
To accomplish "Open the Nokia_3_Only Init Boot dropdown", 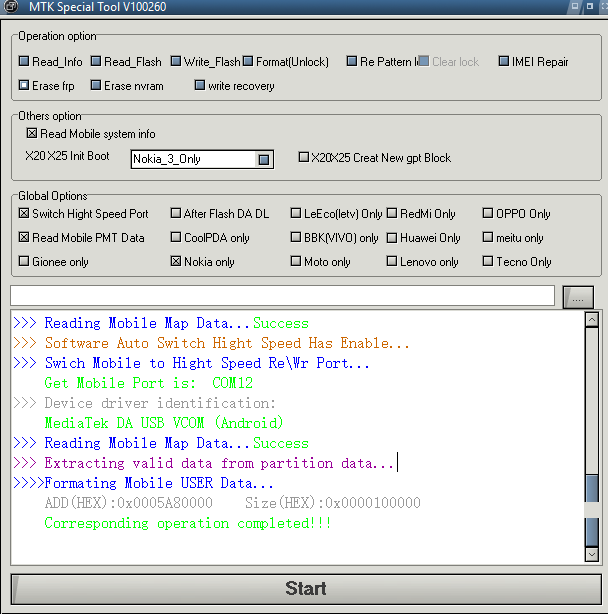I will [263, 159].
